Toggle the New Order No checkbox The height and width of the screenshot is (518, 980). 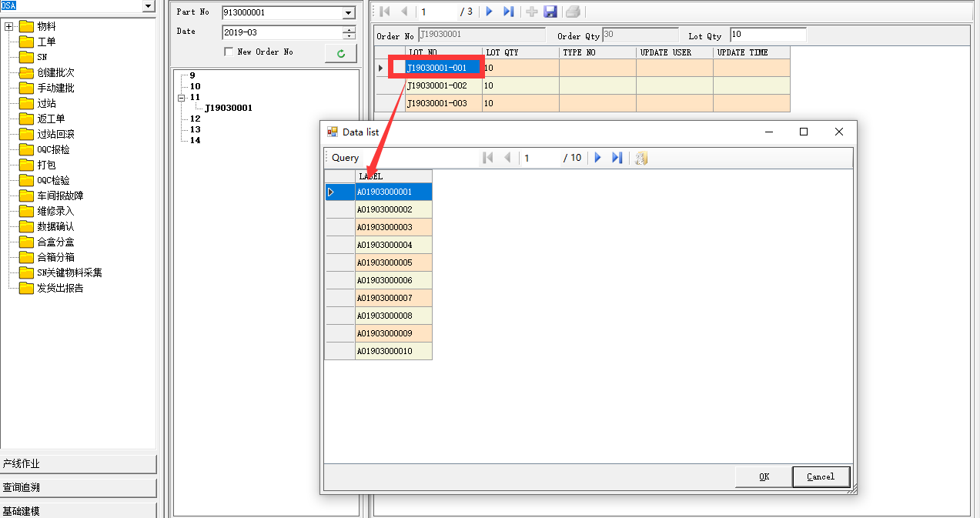[x=229, y=52]
